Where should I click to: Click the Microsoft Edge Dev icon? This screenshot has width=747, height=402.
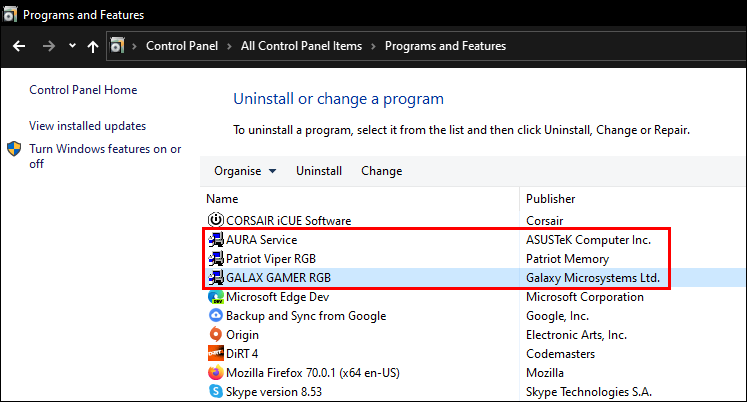point(216,297)
